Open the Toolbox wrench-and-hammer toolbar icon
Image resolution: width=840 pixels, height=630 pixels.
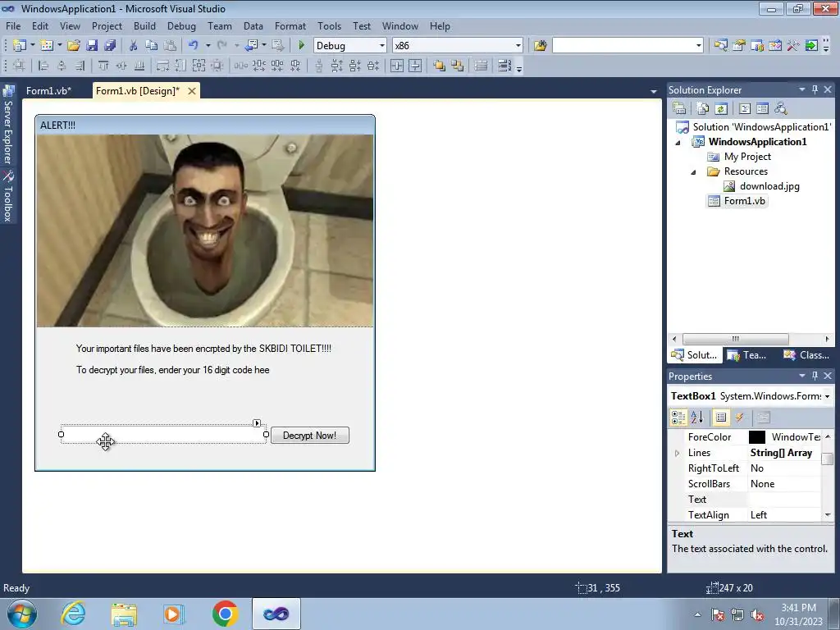pos(793,46)
